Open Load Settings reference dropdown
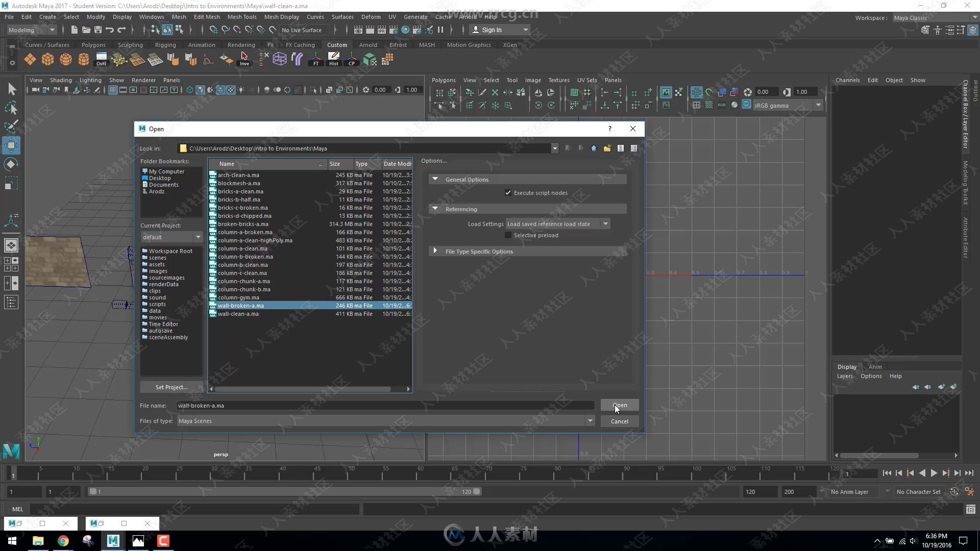Screen dimensions: 980x551 (x=605, y=223)
